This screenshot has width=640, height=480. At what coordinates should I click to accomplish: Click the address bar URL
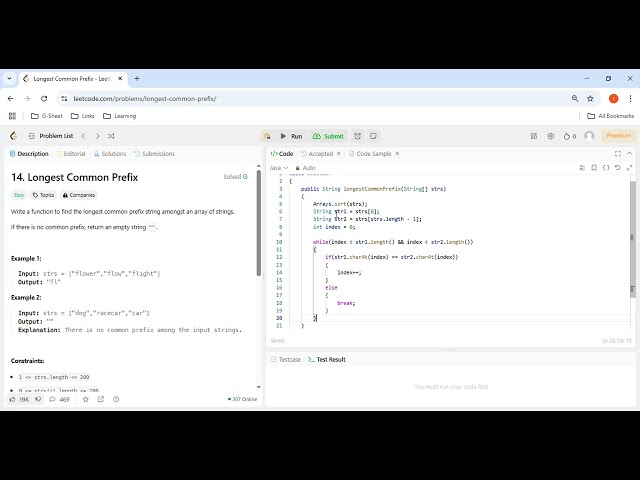click(145, 99)
